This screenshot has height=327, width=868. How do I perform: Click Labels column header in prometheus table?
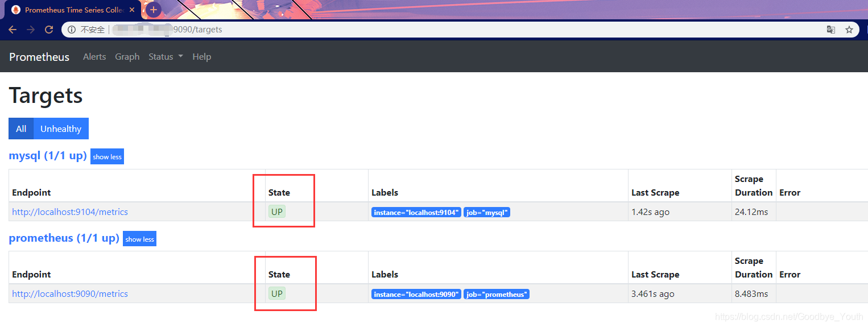tap(385, 275)
